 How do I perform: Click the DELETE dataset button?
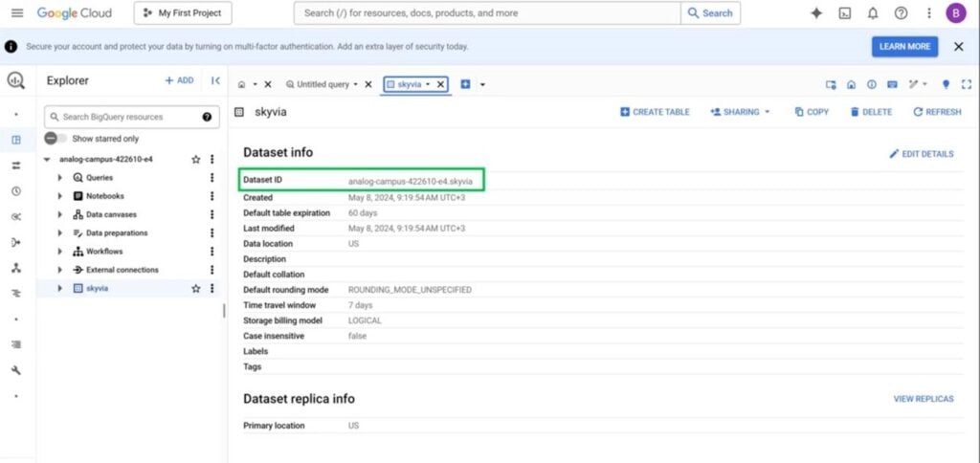pyautogui.click(x=871, y=112)
